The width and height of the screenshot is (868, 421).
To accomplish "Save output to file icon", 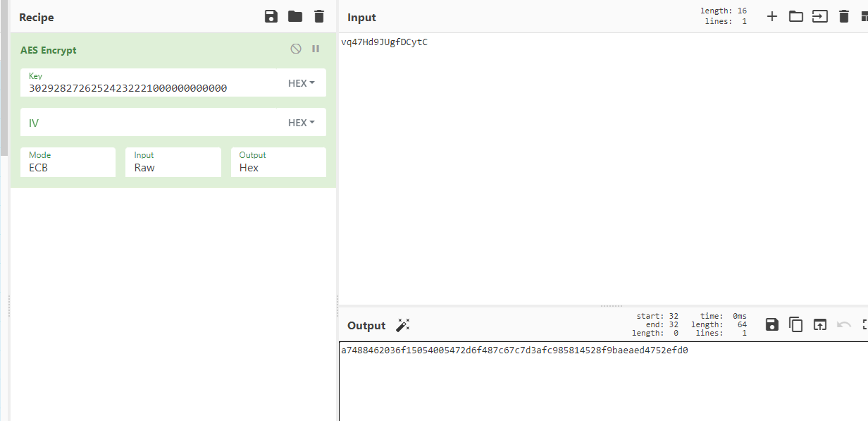I will (x=772, y=324).
